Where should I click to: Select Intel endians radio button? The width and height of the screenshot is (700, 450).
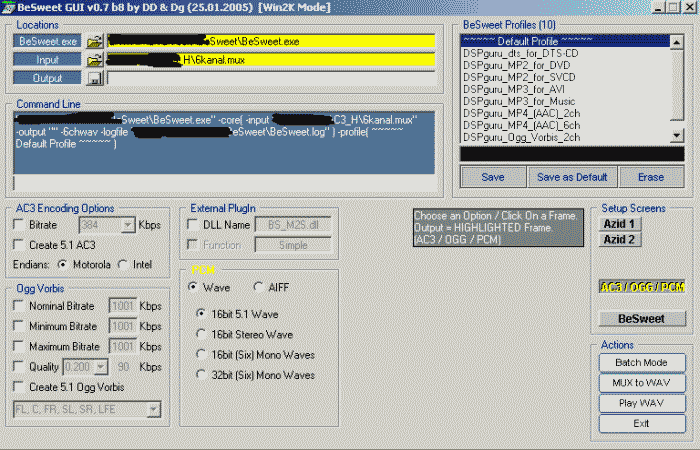click(x=123, y=265)
